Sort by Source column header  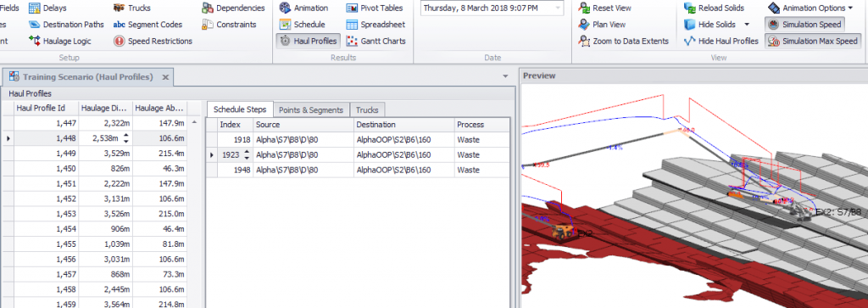[303, 125]
